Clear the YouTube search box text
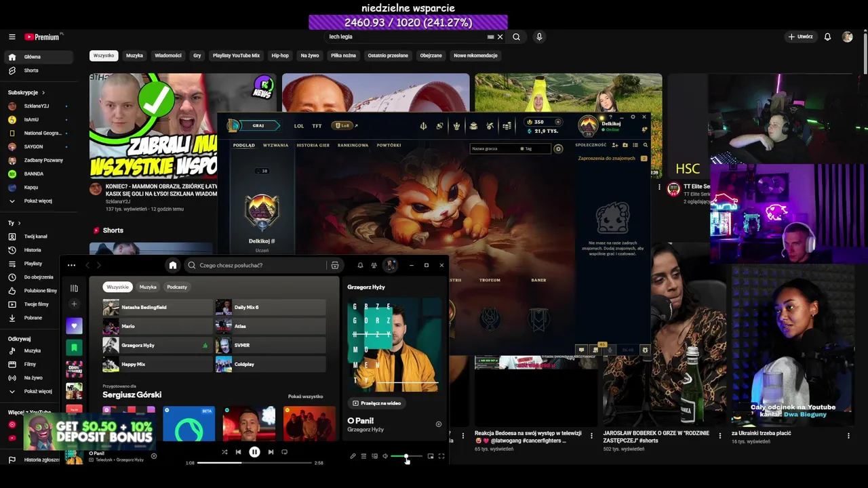This screenshot has height=488, width=868. click(500, 37)
